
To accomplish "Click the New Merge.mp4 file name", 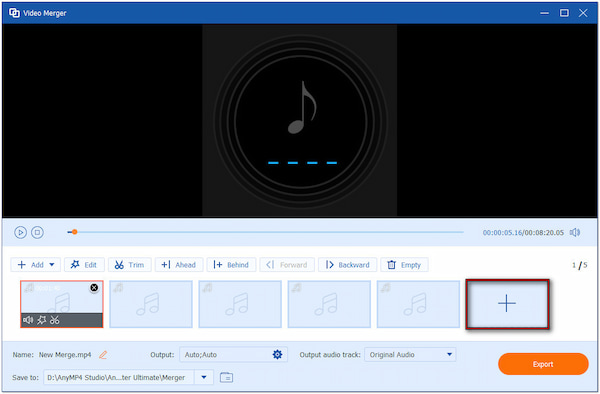I will [65, 355].
